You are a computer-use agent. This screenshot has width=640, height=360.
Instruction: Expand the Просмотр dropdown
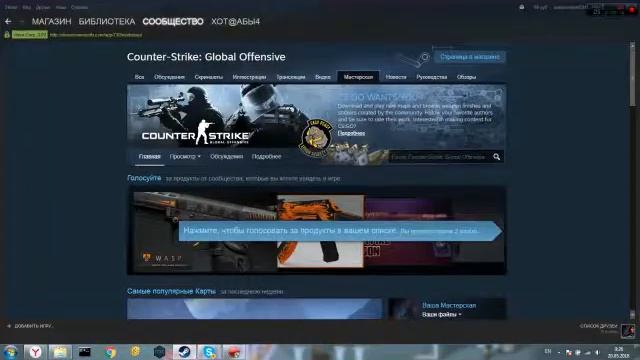[x=185, y=156]
